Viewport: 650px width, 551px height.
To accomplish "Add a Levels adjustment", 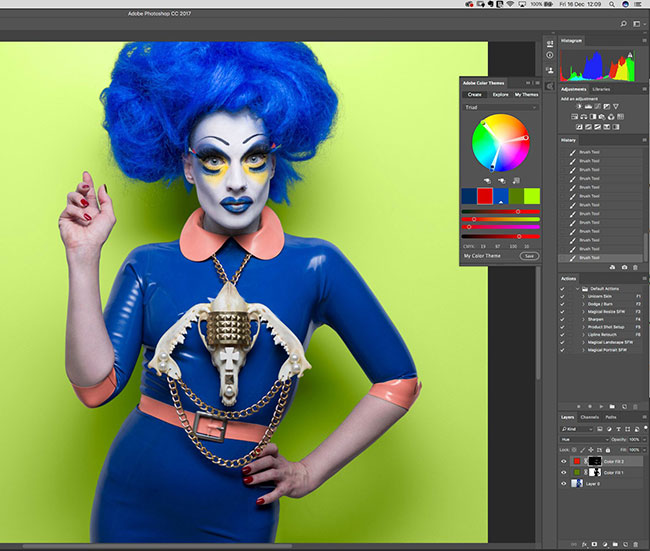I will (x=588, y=107).
